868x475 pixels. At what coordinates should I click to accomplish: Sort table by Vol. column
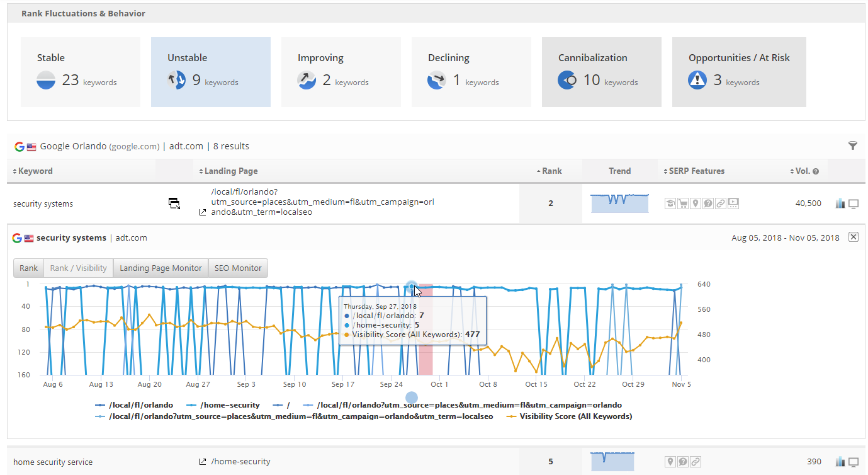pyautogui.click(x=801, y=171)
